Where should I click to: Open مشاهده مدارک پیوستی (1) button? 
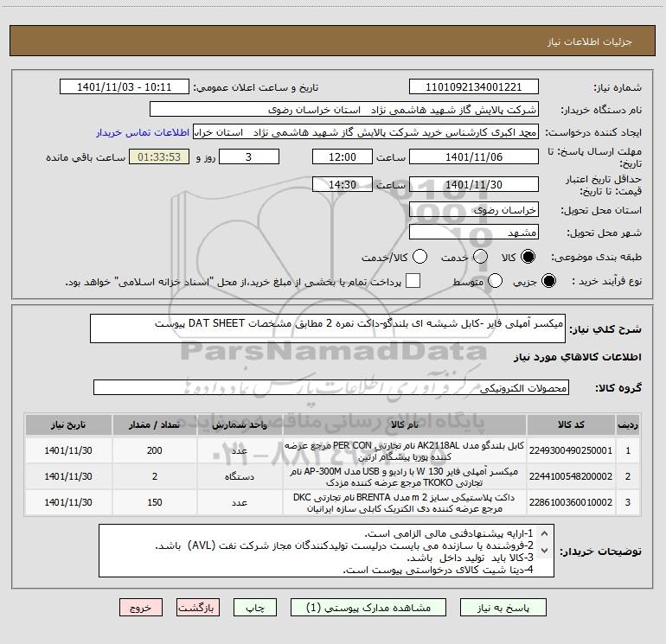click(368, 608)
